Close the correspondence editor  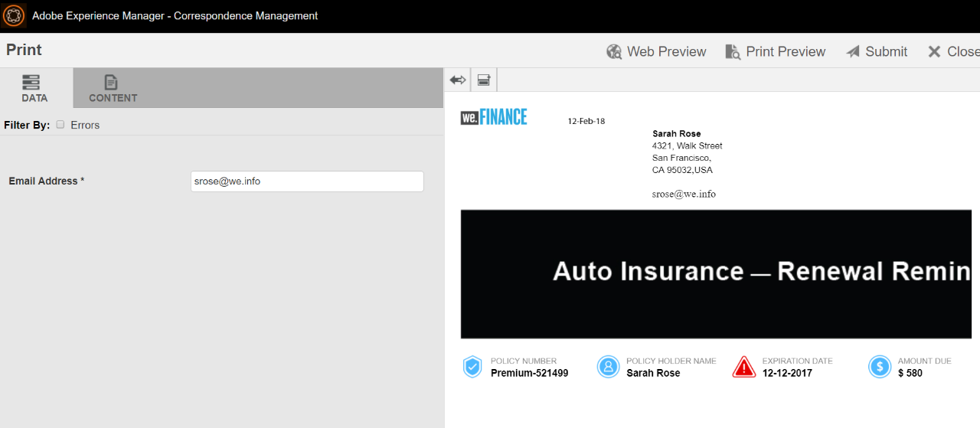[x=952, y=51]
